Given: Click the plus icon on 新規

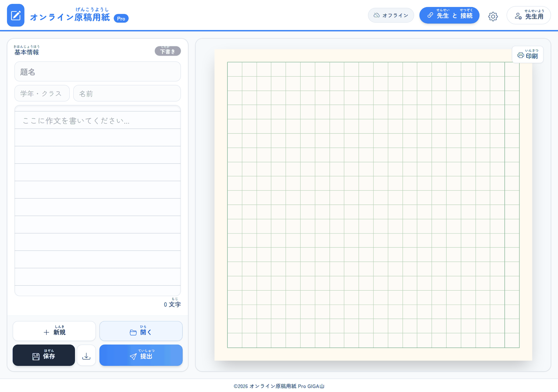Looking at the screenshot, I should (46, 332).
